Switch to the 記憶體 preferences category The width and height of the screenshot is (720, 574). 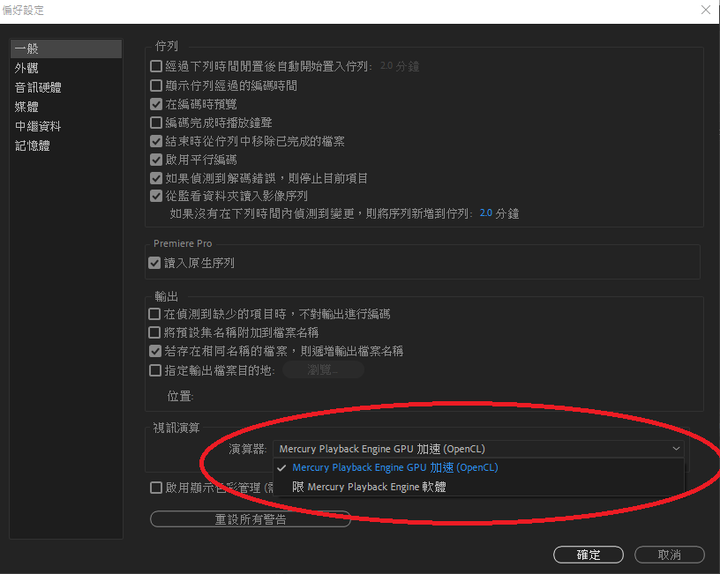pyautogui.click(x=32, y=146)
